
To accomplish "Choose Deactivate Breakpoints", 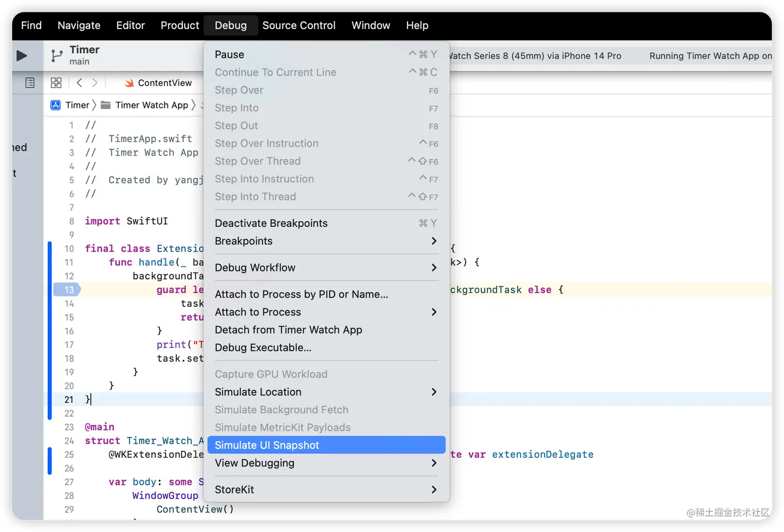I will [x=326, y=223].
